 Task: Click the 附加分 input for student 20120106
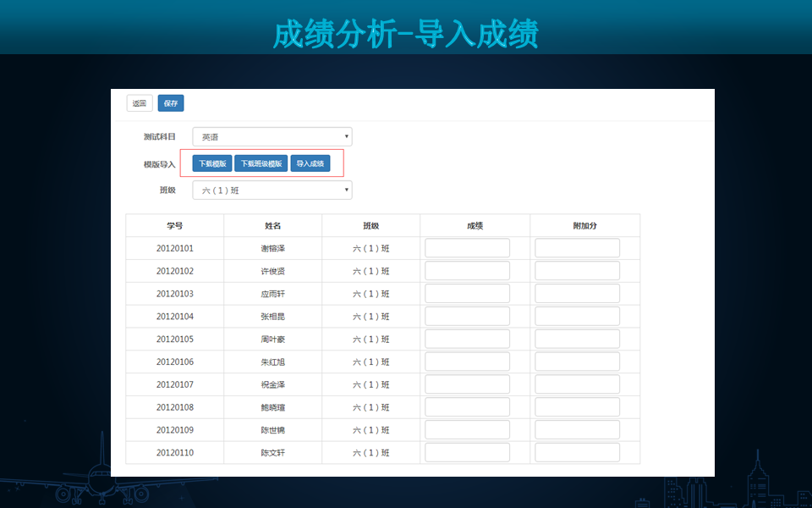[x=577, y=362]
